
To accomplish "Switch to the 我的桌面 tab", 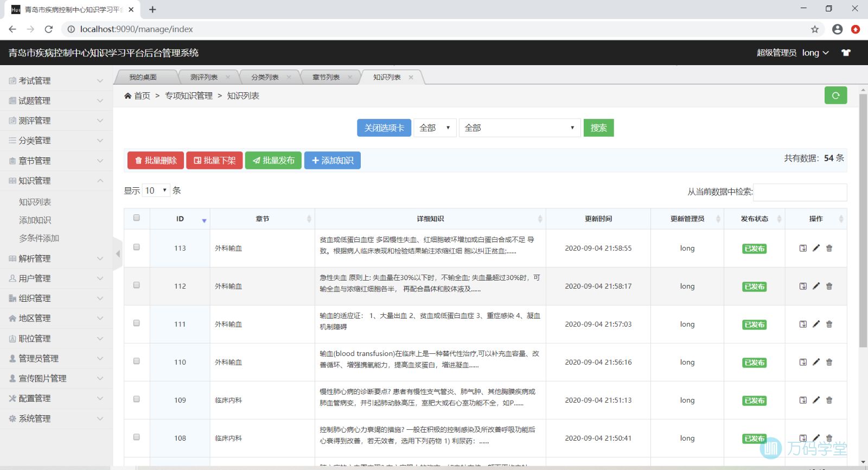I will pyautogui.click(x=143, y=77).
